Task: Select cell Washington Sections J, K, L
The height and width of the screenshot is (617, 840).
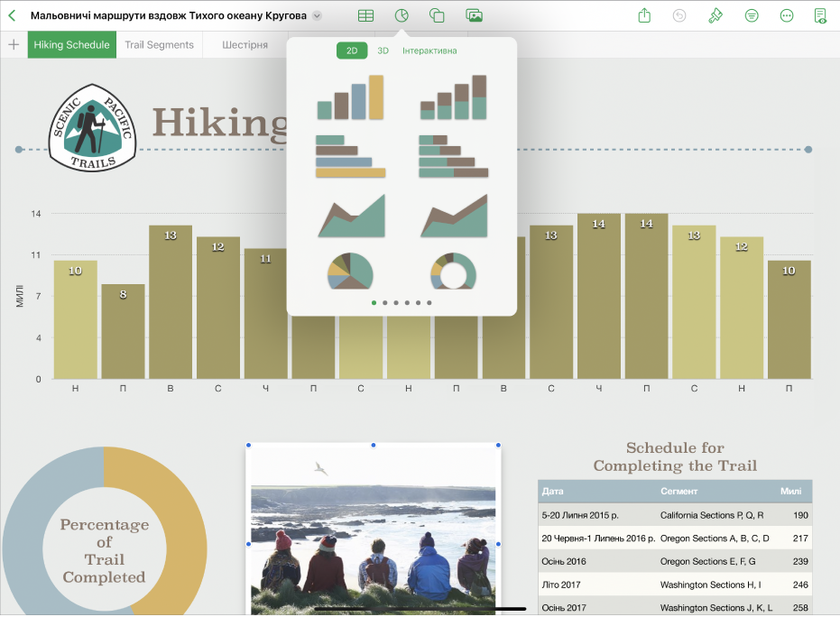Action: coord(716,607)
